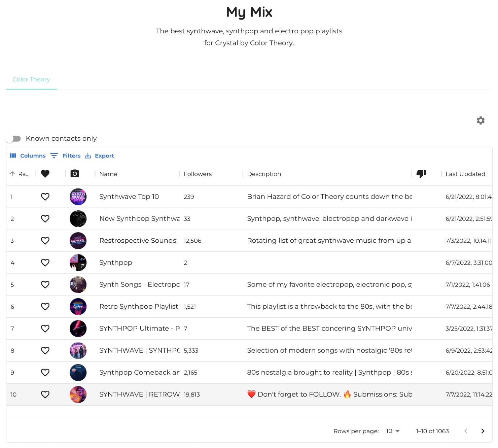
Task: Select the Restrospective Sounds name cell
Action: pos(138,241)
